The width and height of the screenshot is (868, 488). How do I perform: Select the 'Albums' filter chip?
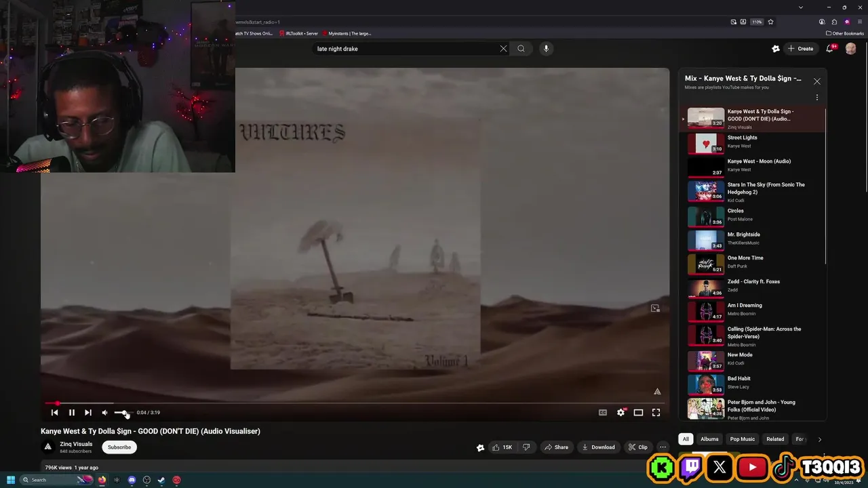(x=709, y=439)
